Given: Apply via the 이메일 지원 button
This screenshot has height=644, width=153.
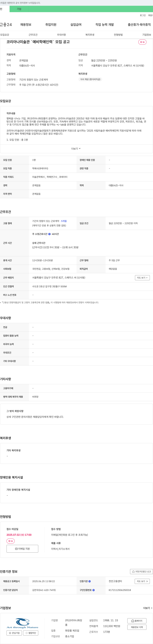Looking at the screenshot, I should [22, 549].
